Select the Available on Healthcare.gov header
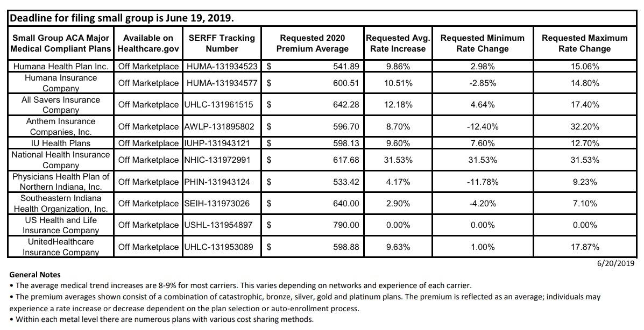Image resolution: width=644 pixels, height=330 pixels. tap(148, 43)
